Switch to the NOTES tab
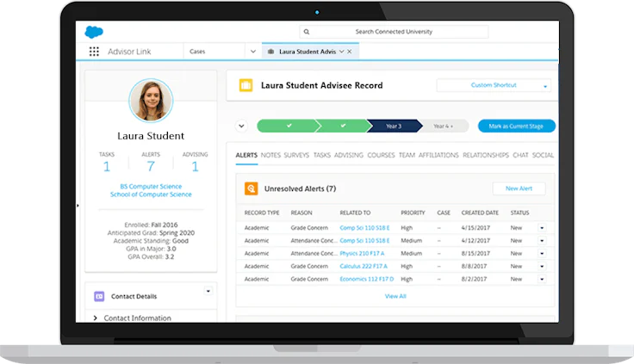This screenshot has height=364, width=634. 270,155
